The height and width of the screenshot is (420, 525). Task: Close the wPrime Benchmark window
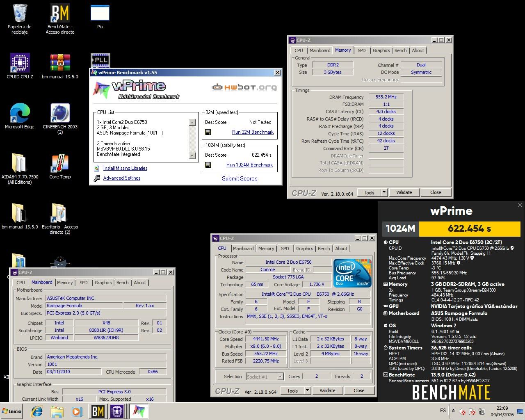point(278,73)
